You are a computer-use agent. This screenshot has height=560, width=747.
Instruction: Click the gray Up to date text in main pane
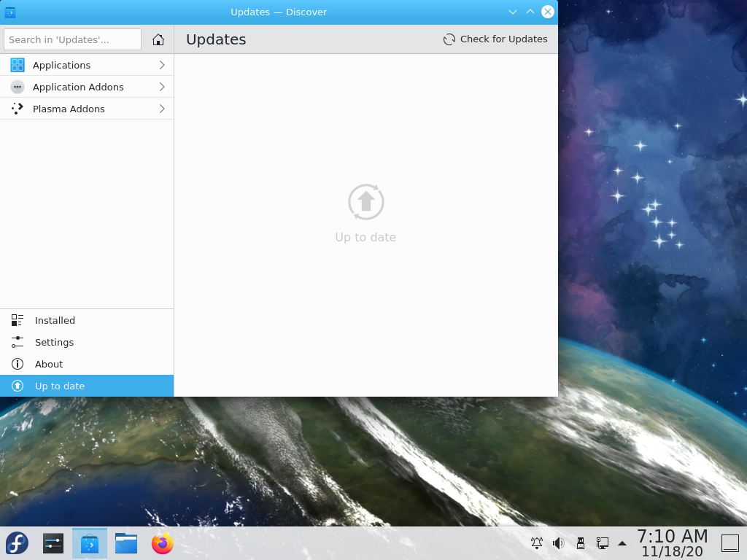click(366, 237)
